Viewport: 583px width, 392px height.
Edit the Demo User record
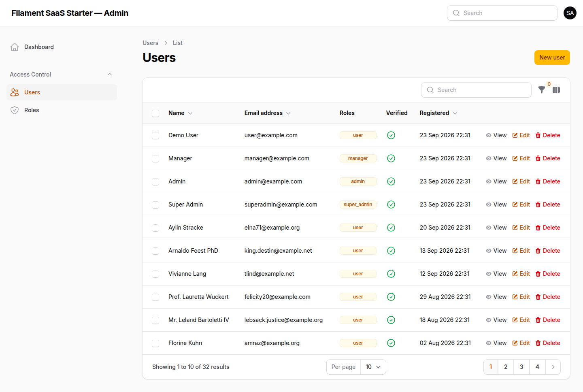pos(521,135)
